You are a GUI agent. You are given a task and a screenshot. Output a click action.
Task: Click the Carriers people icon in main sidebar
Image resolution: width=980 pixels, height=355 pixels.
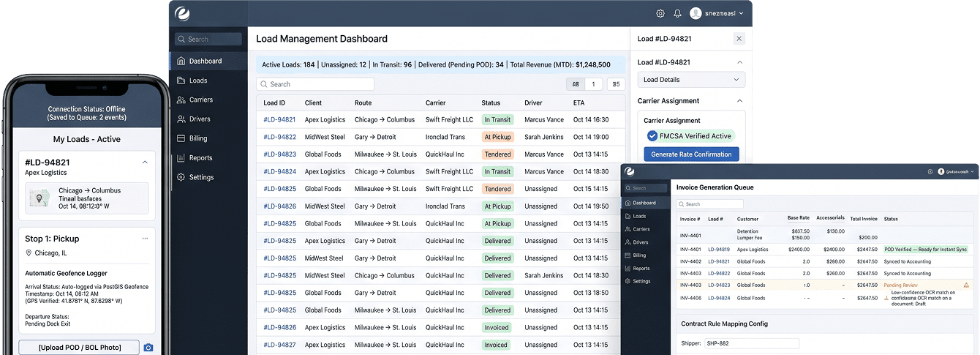tap(181, 100)
